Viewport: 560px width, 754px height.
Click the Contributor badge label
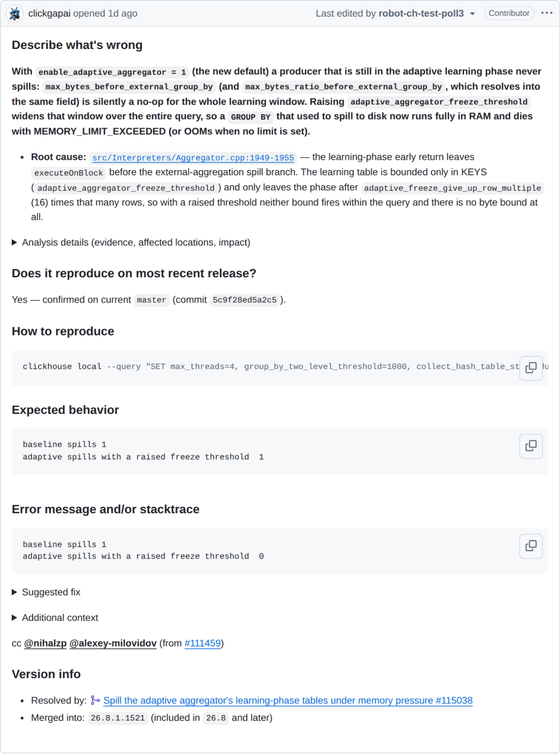[x=509, y=13]
